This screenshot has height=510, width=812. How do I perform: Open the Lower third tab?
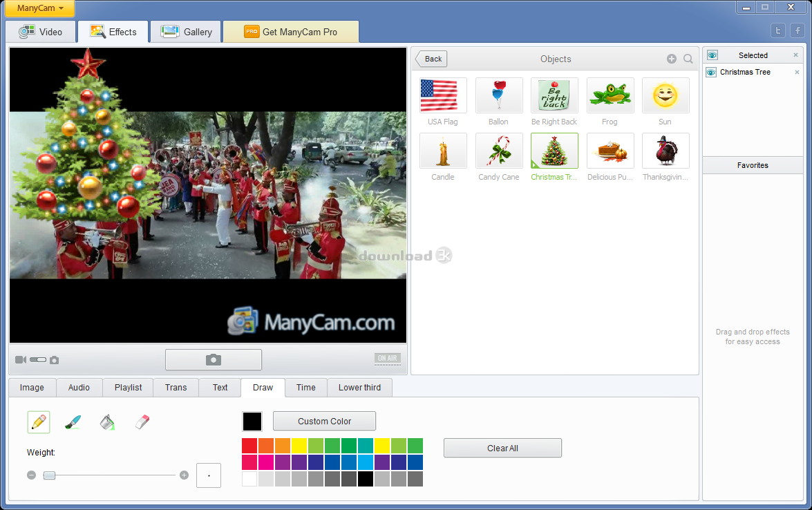pos(360,387)
